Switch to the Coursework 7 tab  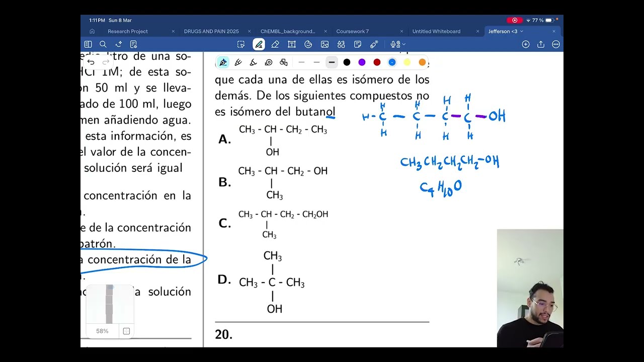click(x=353, y=31)
